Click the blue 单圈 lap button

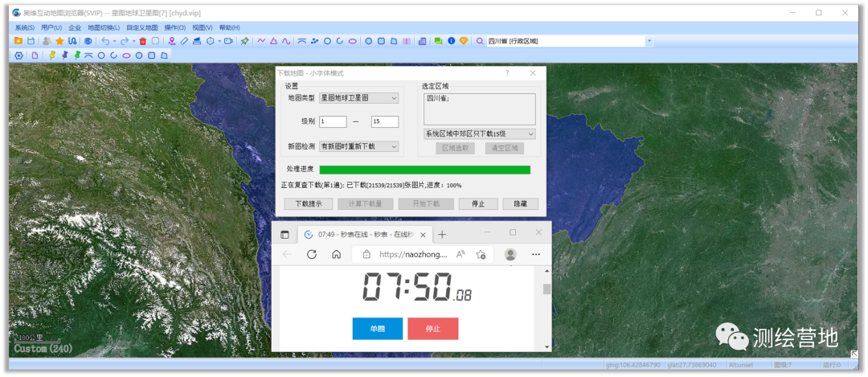pyautogui.click(x=378, y=328)
